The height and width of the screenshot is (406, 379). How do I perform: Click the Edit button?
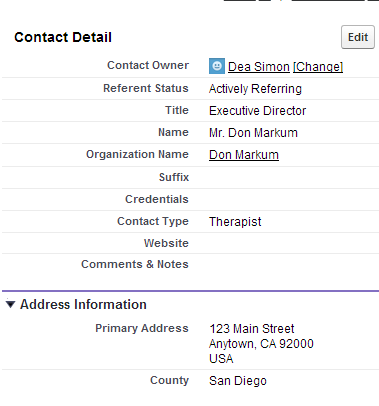358,37
